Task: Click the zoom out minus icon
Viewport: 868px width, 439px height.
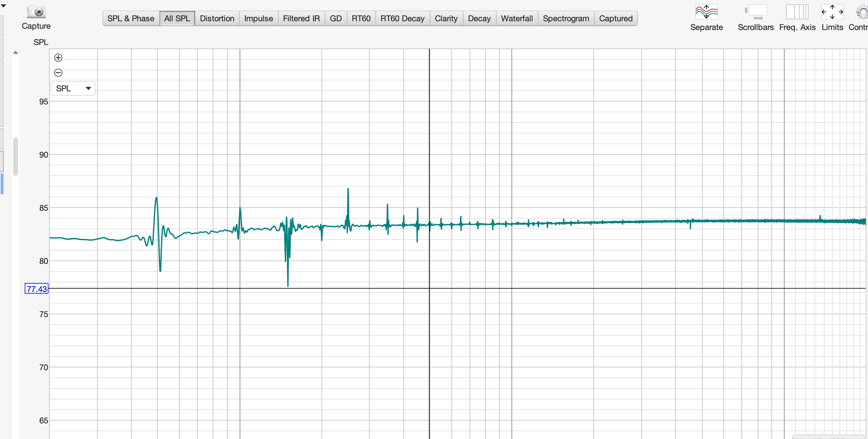Action: click(58, 73)
